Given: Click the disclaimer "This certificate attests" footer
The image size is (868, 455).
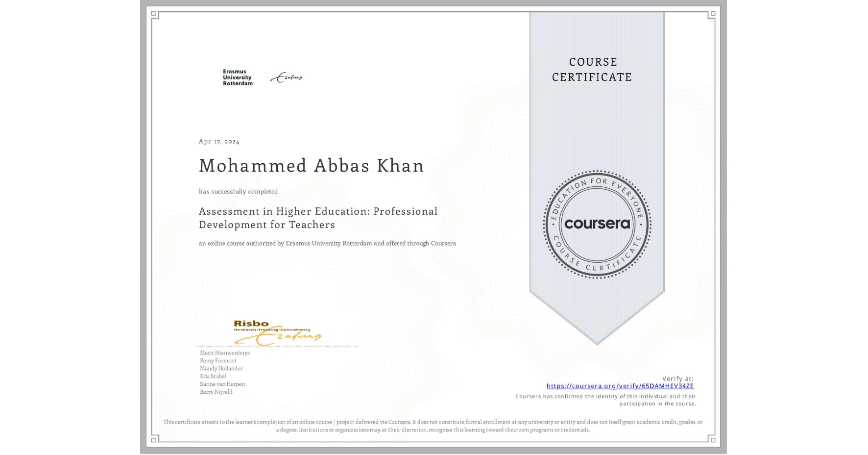Looking at the screenshot, I should (433, 426).
